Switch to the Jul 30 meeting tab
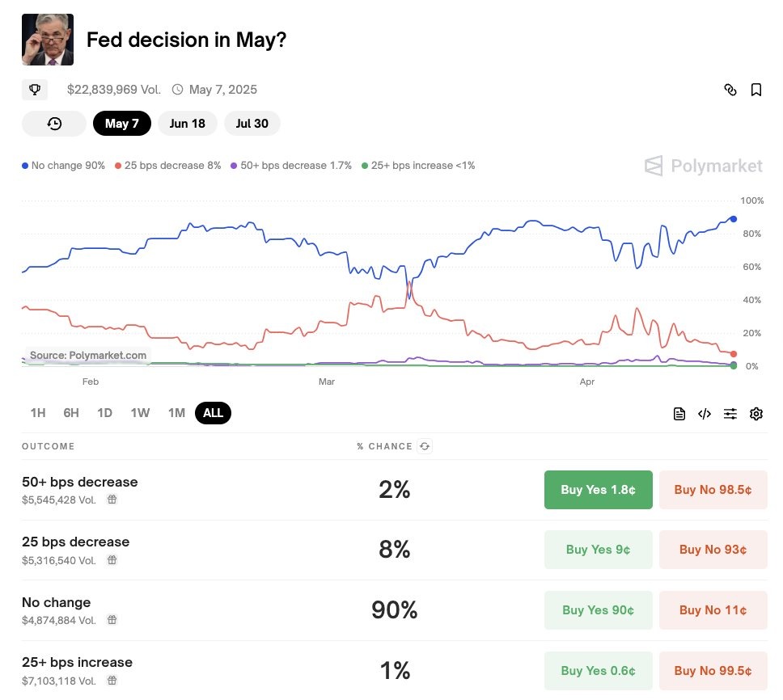The height and width of the screenshot is (700, 783). coord(252,124)
